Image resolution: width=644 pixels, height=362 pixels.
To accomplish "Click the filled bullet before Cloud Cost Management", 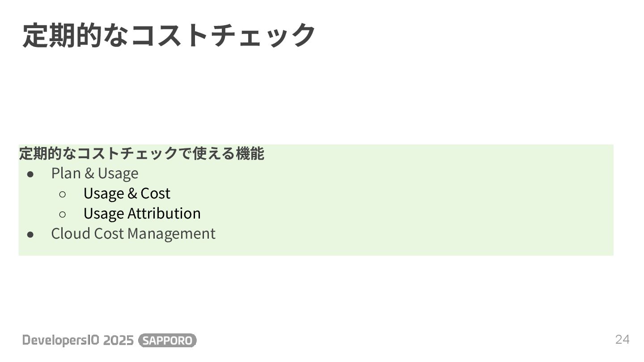I will click(x=30, y=234).
